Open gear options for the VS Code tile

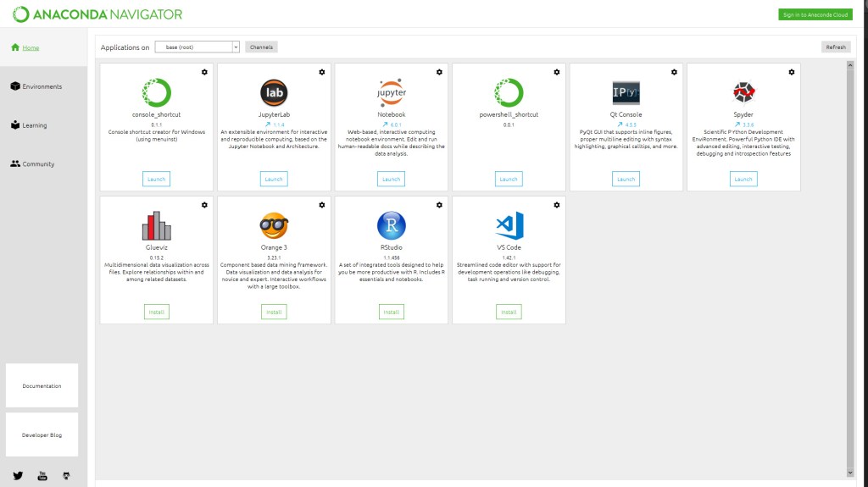click(556, 205)
